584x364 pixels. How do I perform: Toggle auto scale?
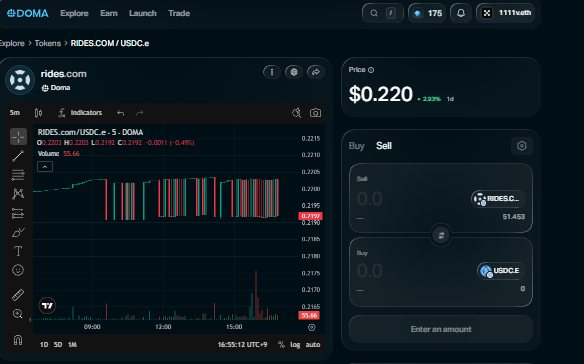click(x=313, y=345)
